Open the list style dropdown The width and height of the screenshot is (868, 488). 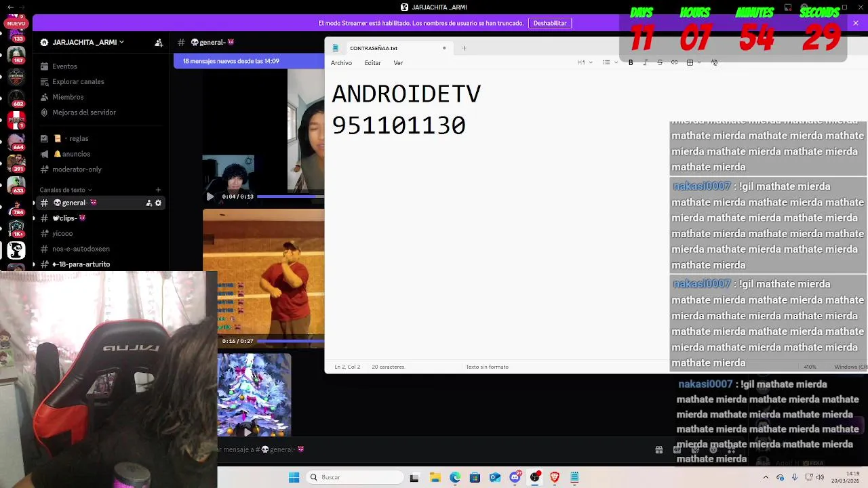[x=609, y=62]
